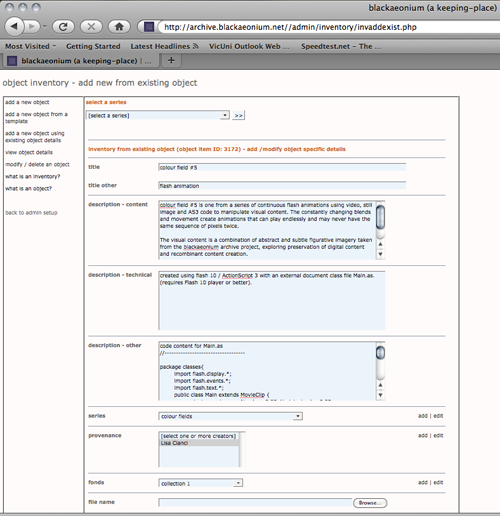Open the Most Visited bookmarks menu
500x516 pixels.
[30, 46]
